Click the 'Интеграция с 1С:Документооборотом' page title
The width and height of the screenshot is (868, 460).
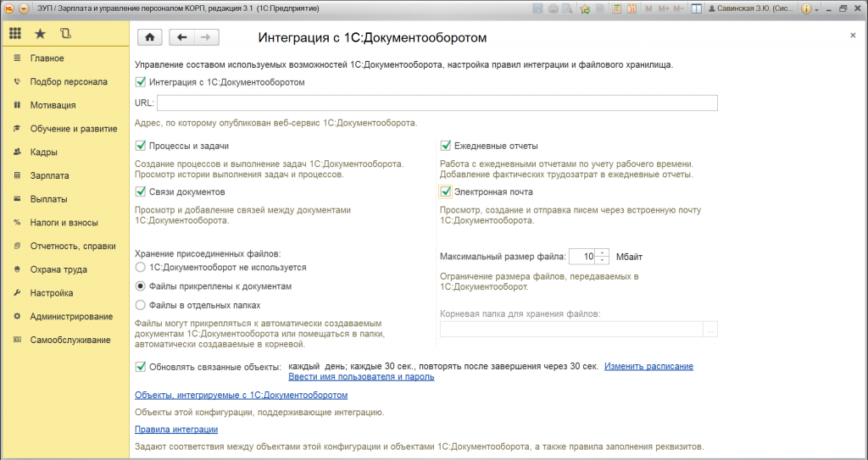[373, 37]
